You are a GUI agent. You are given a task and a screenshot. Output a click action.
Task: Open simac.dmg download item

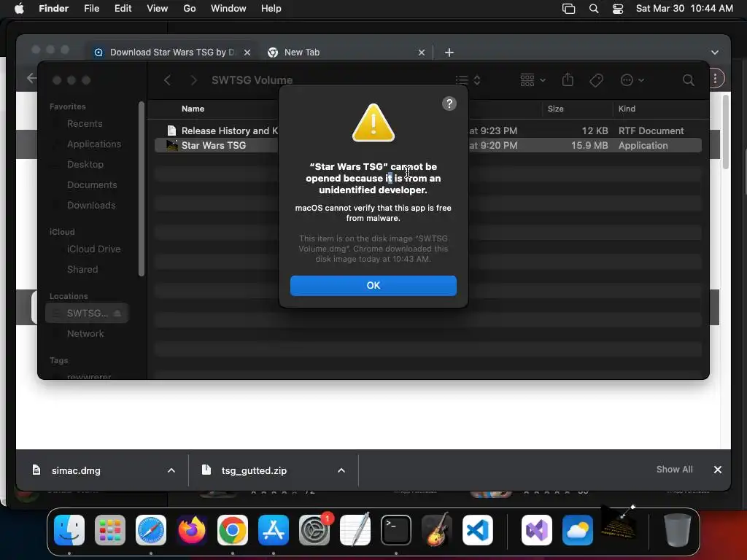tap(76, 470)
